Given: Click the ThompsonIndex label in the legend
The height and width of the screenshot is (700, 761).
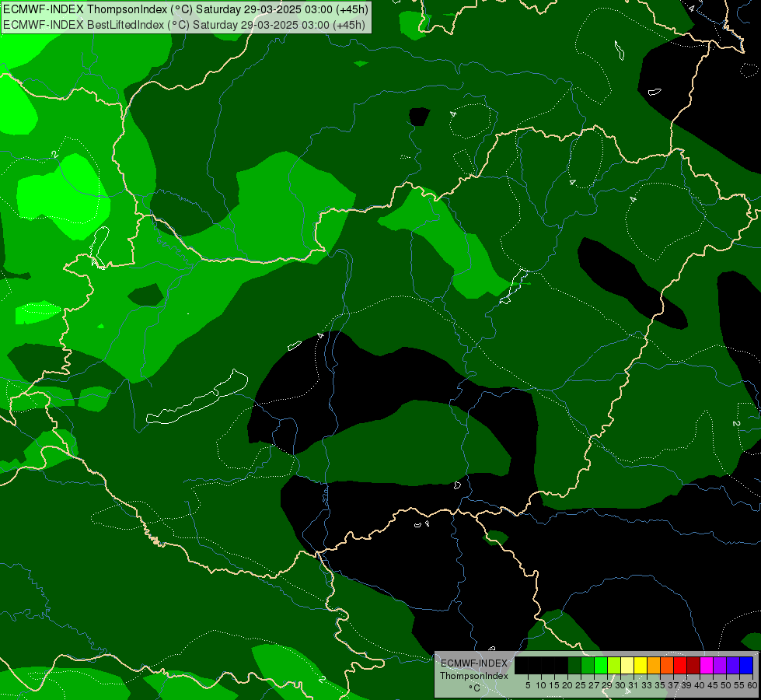Looking at the screenshot, I should 473,676.
